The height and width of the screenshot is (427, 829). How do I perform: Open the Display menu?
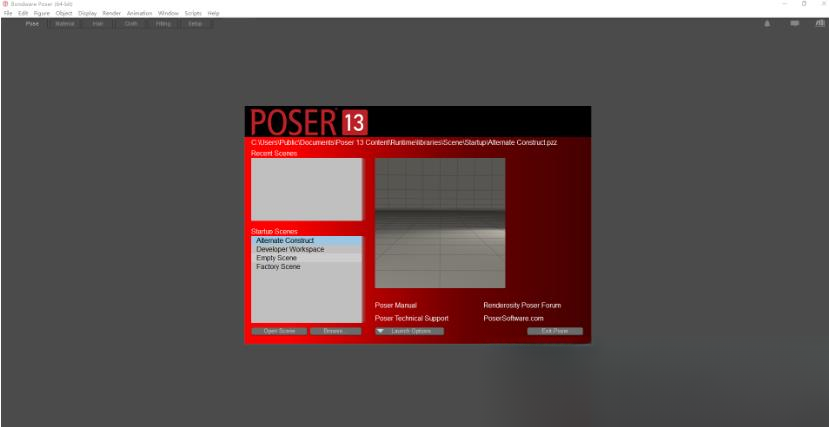pos(87,13)
